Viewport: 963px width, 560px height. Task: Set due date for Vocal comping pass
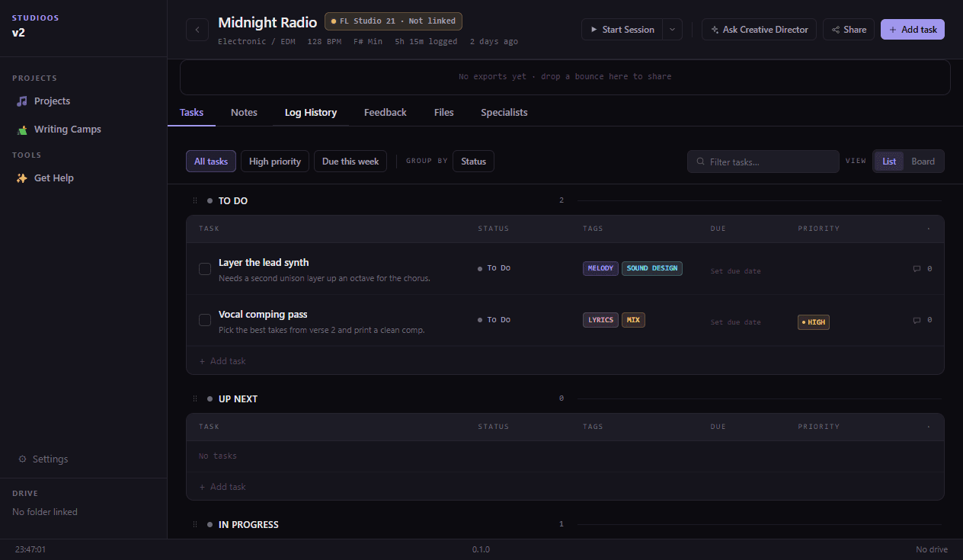coord(735,323)
